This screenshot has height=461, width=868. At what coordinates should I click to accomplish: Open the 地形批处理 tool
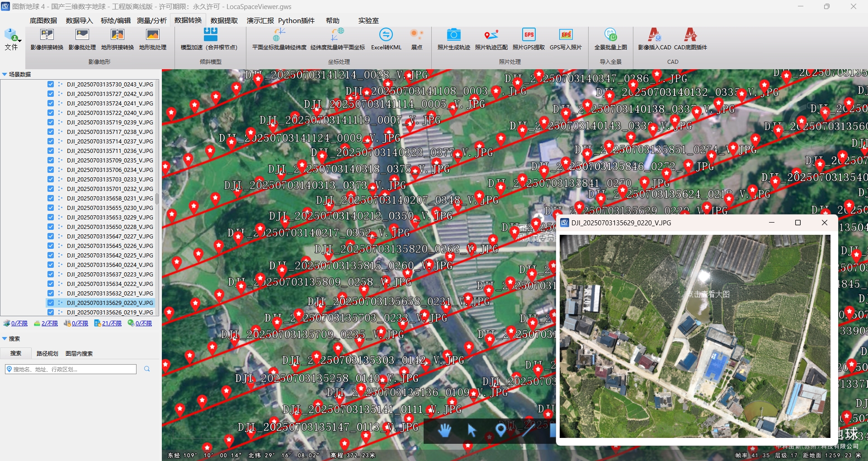[153, 39]
